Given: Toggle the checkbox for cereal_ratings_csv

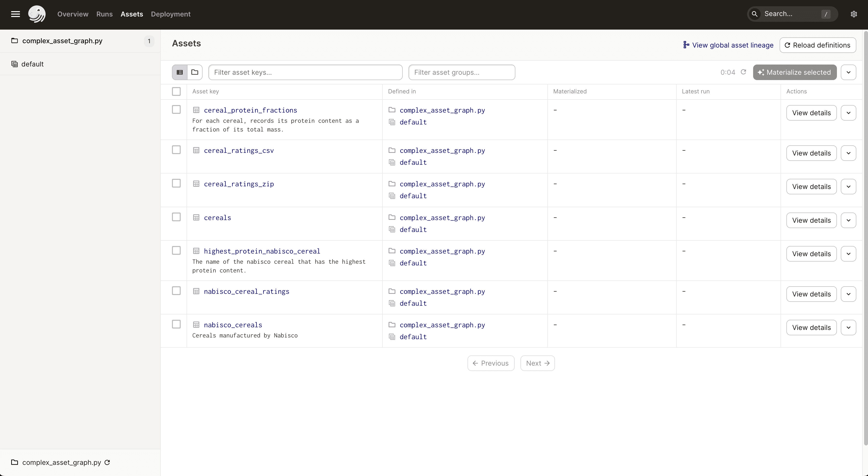Looking at the screenshot, I should pos(177,151).
